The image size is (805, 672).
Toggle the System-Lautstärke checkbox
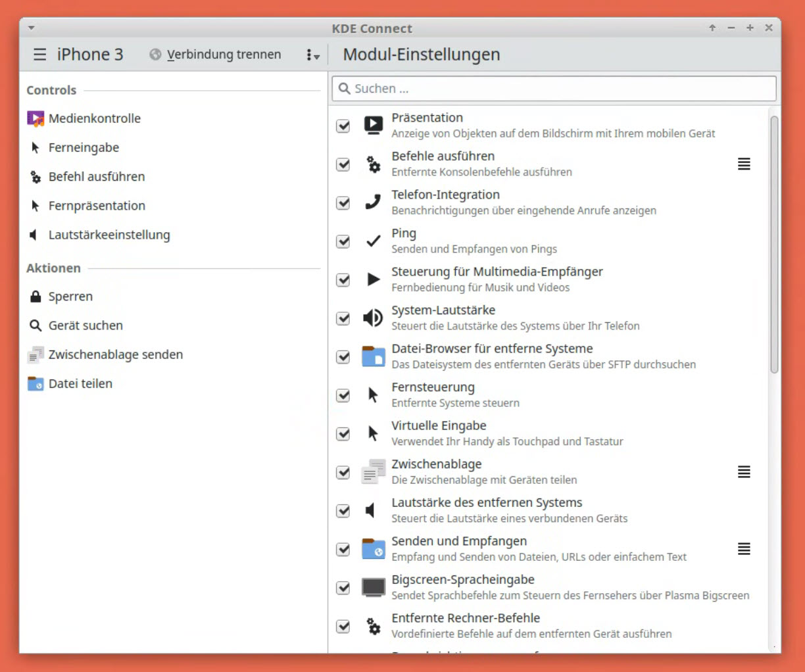pyautogui.click(x=343, y=318)
